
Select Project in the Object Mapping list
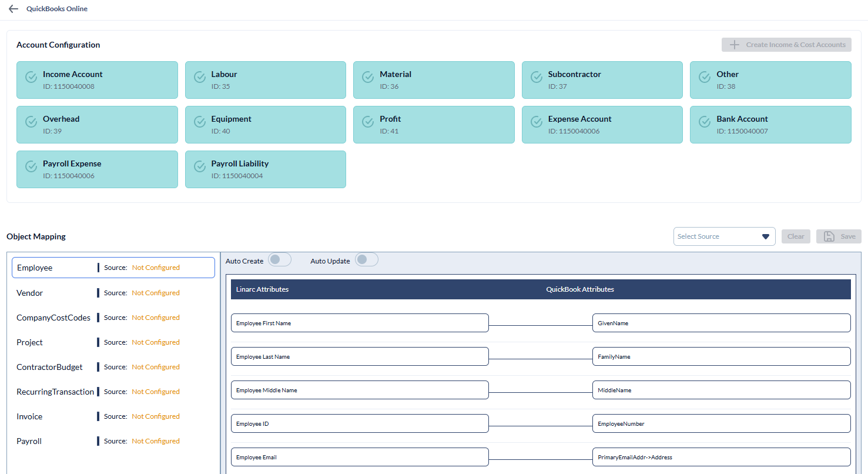113,342
